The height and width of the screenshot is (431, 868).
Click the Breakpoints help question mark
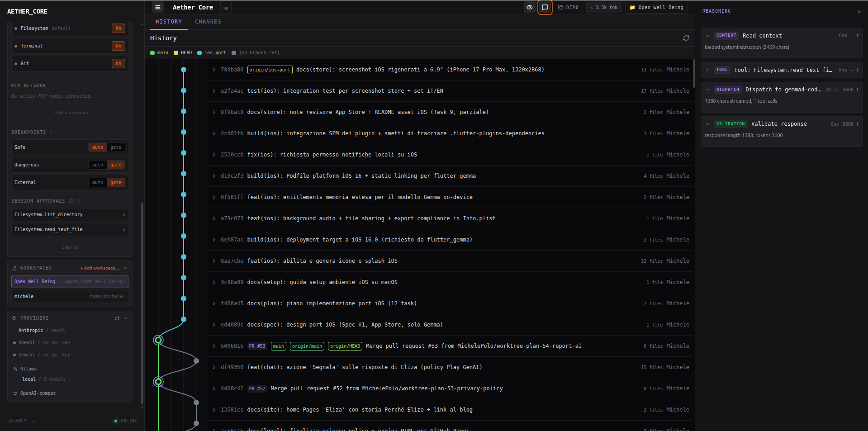51,133
